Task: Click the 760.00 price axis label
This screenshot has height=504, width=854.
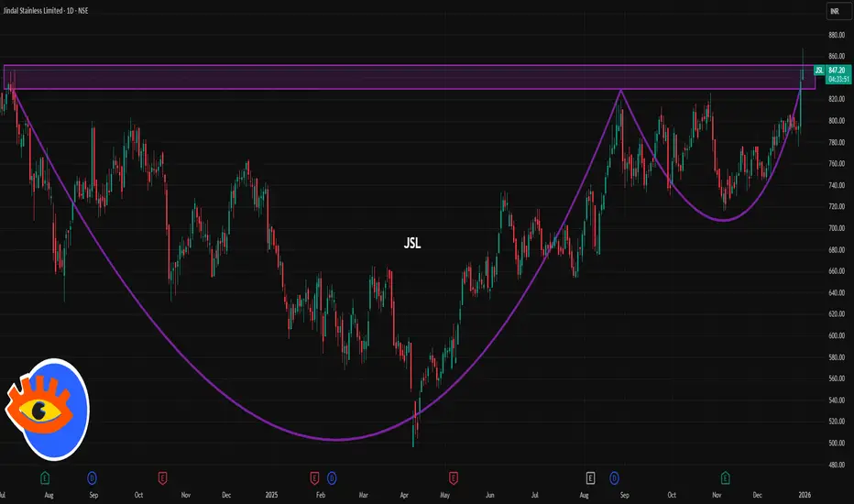Action: (837, 164)
